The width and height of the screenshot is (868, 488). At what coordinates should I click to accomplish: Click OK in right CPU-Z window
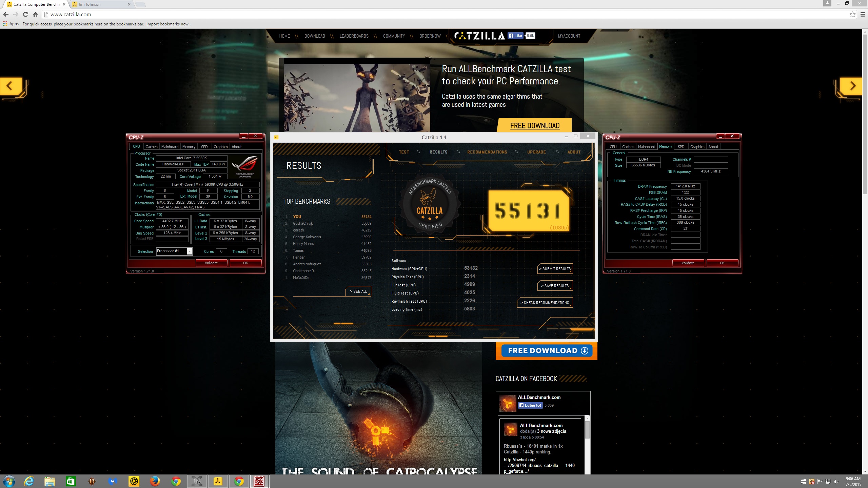pyautogui.click(x=722, y=263)
